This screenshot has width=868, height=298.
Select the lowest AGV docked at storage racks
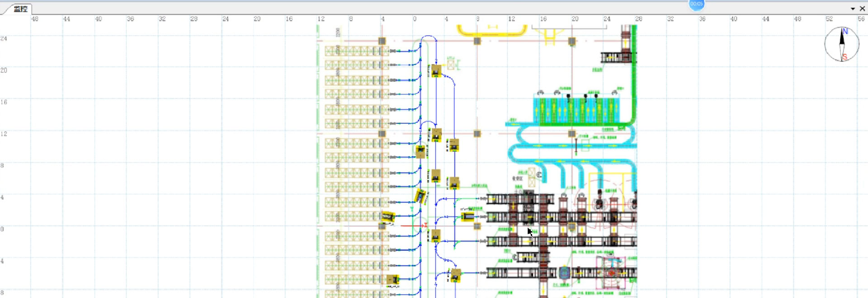point(392,279)
